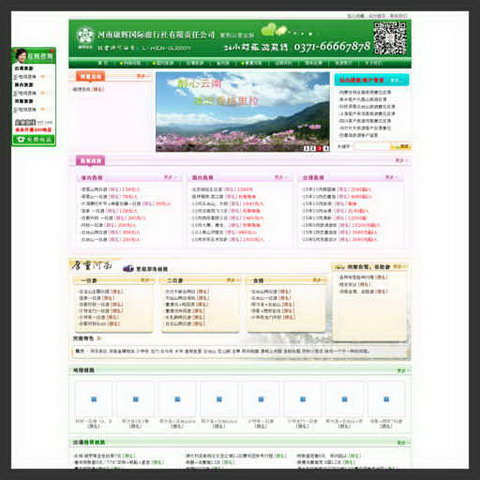Click the QR code in the banner
The image size is (480, 480).
tap(389, 38)
